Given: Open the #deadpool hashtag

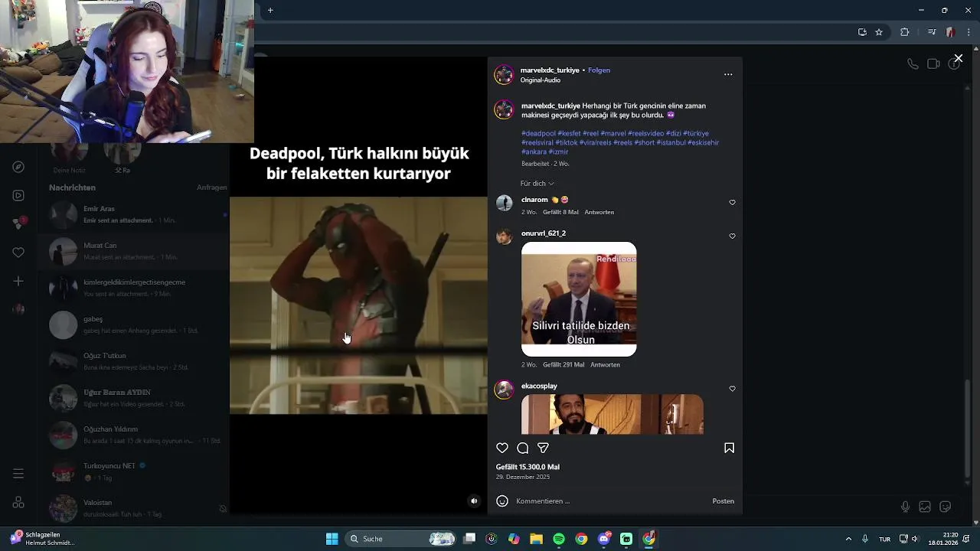Looking at the screenshot, I should pos(538,133).
